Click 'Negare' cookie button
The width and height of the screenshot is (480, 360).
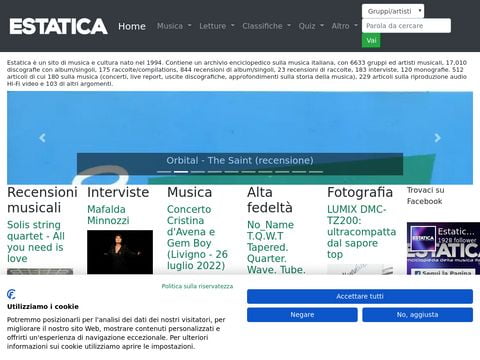[x=302, y=315]
